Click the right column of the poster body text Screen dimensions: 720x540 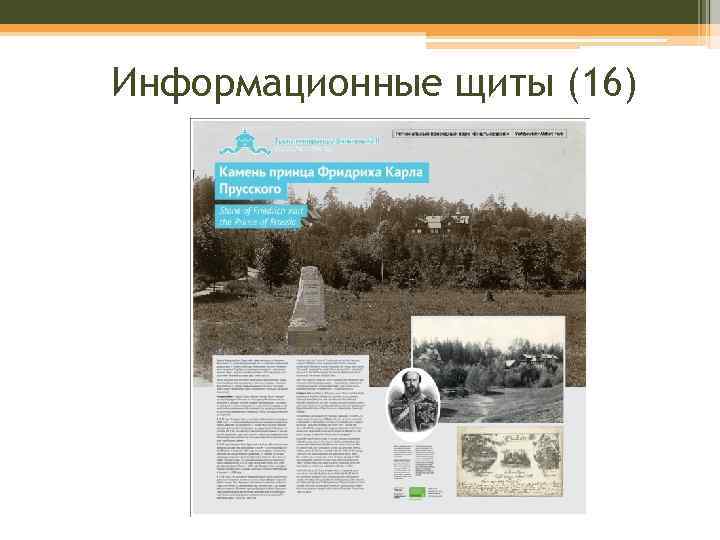tap(331, 426)
